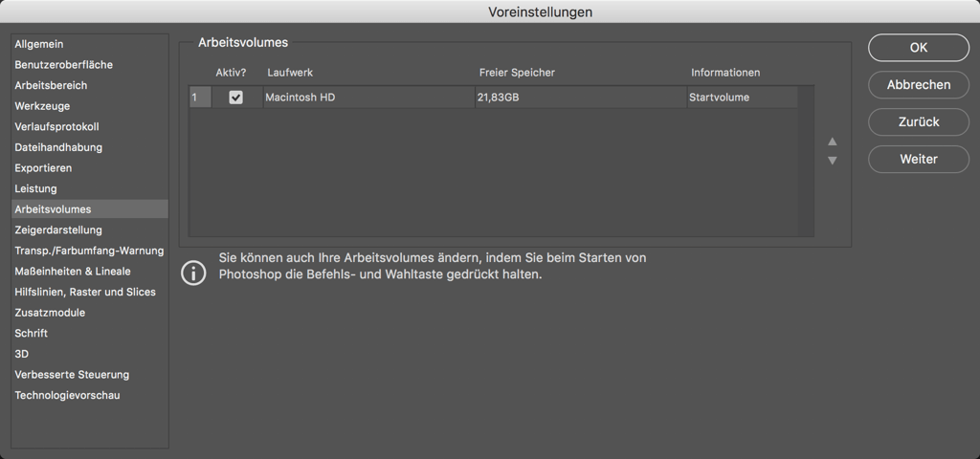980x459 pixels.
Task: Open Allgemein preferences
Action: (90, 44)
